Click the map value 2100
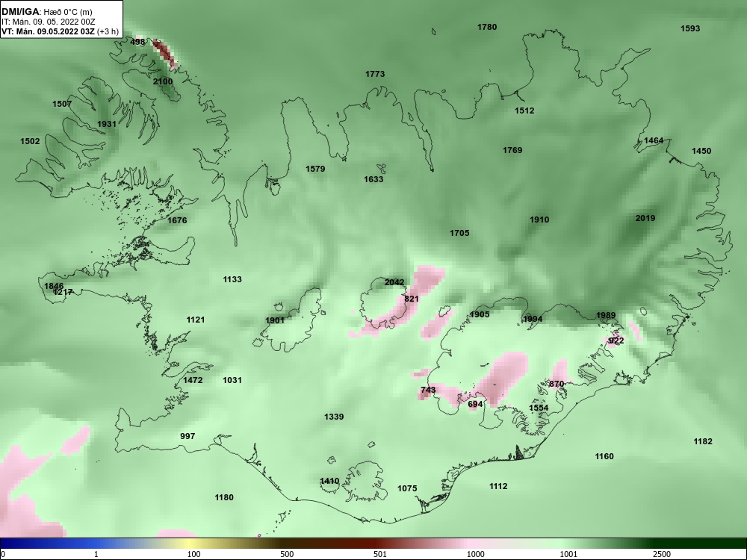 (x=163, y=81)
